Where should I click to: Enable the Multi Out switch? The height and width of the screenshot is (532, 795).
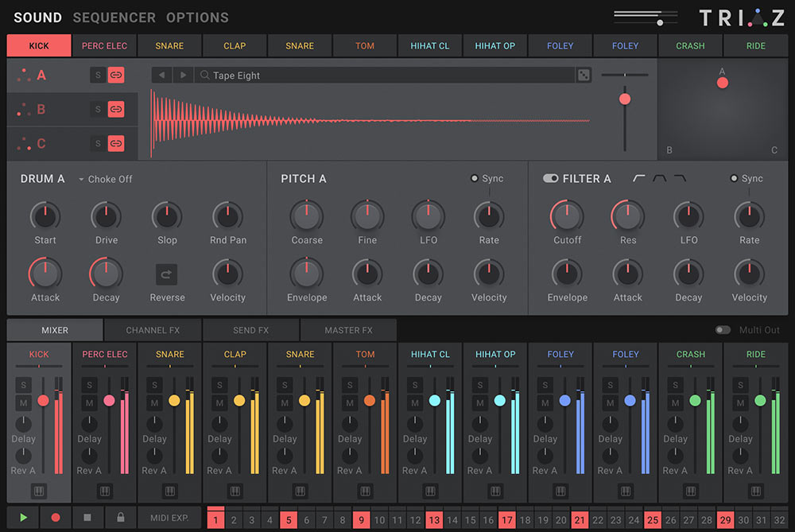(x=723, y=330)
